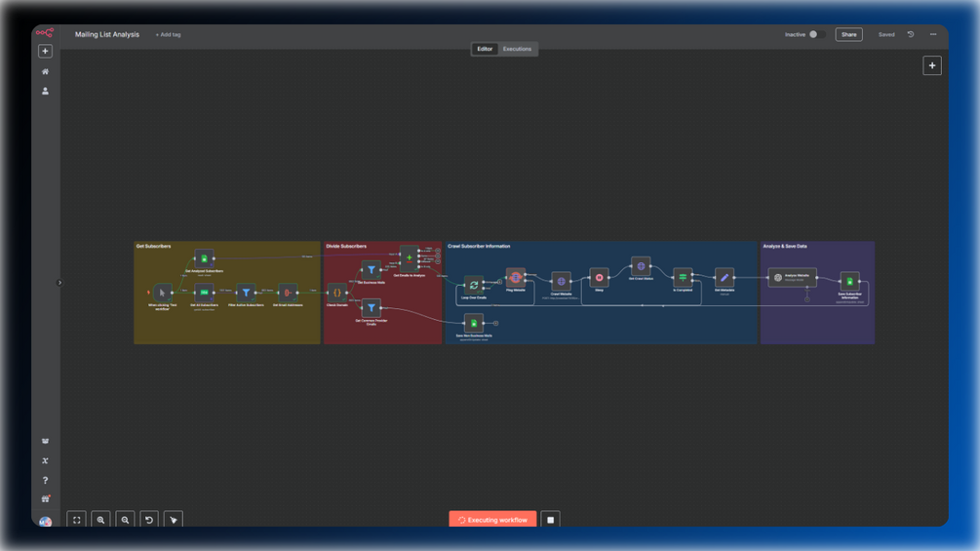
Task: Open workflow history icon
Action: tap(911, 34)
